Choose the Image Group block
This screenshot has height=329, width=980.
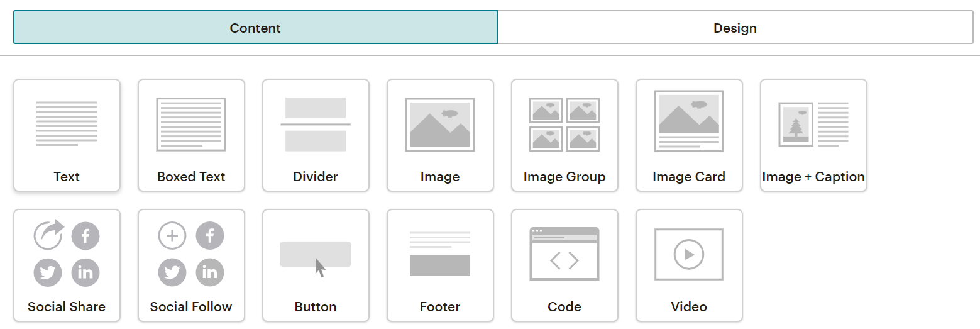coord(564,135)
